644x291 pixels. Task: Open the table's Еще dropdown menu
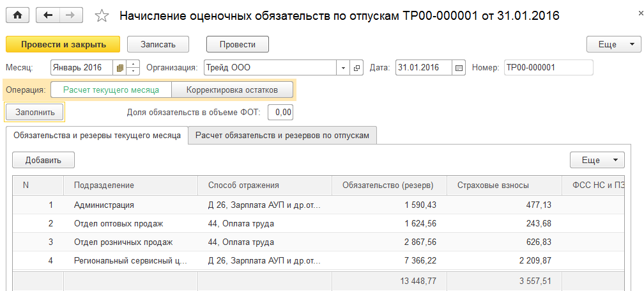tap(597, 159)
